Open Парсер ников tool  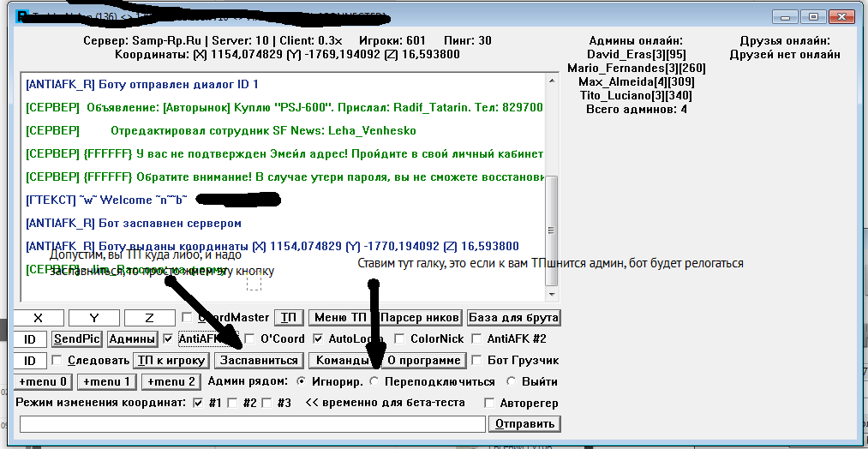click(422, 317)
